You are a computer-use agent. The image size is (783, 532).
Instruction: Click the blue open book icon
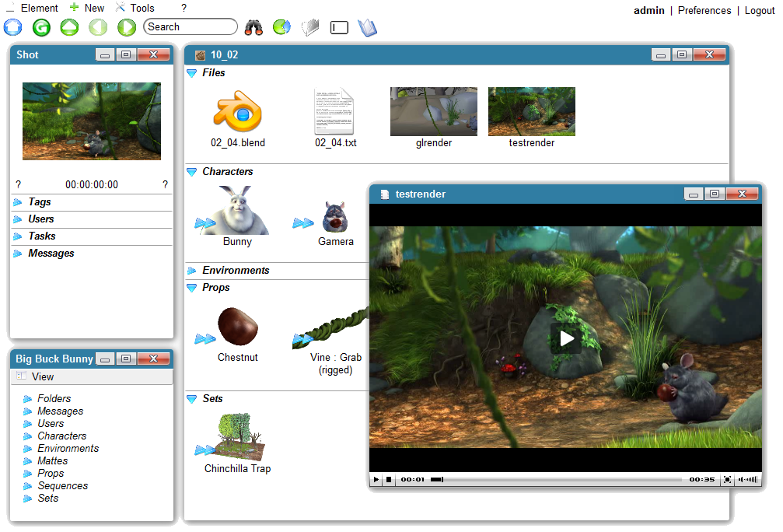[367, 27]
